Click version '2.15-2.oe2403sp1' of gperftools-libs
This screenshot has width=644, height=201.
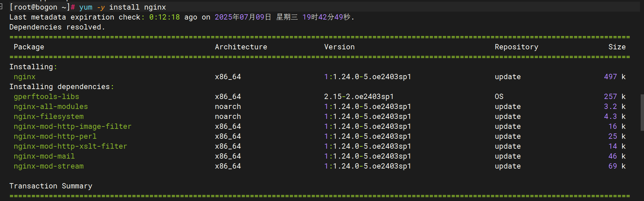pyautogui.click(x=359, y=97)
